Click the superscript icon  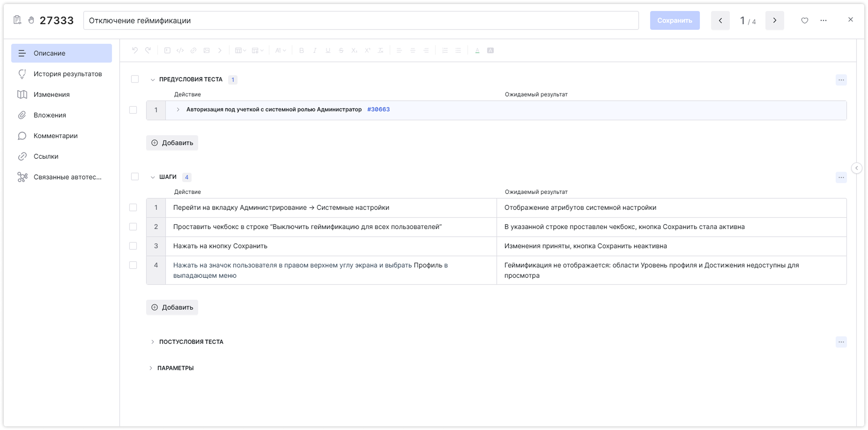coord(367,50)
